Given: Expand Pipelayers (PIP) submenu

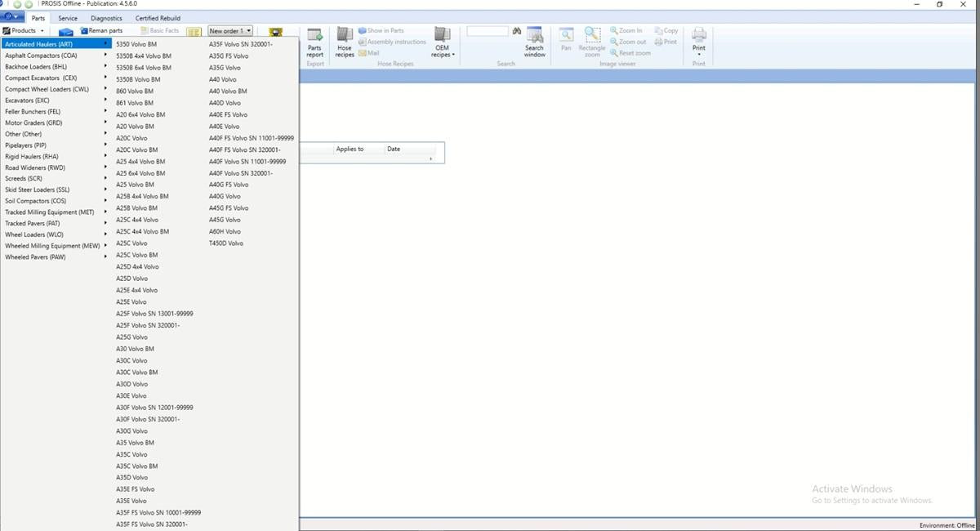Looking at the screenshot, I should [56, 145].
